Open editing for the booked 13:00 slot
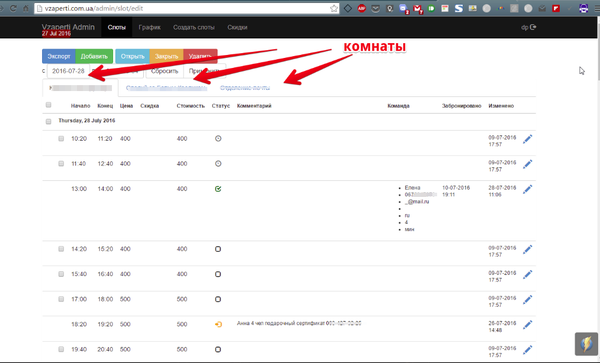The width and height of the screenshot is (600, 363). (x=528, y=189)
